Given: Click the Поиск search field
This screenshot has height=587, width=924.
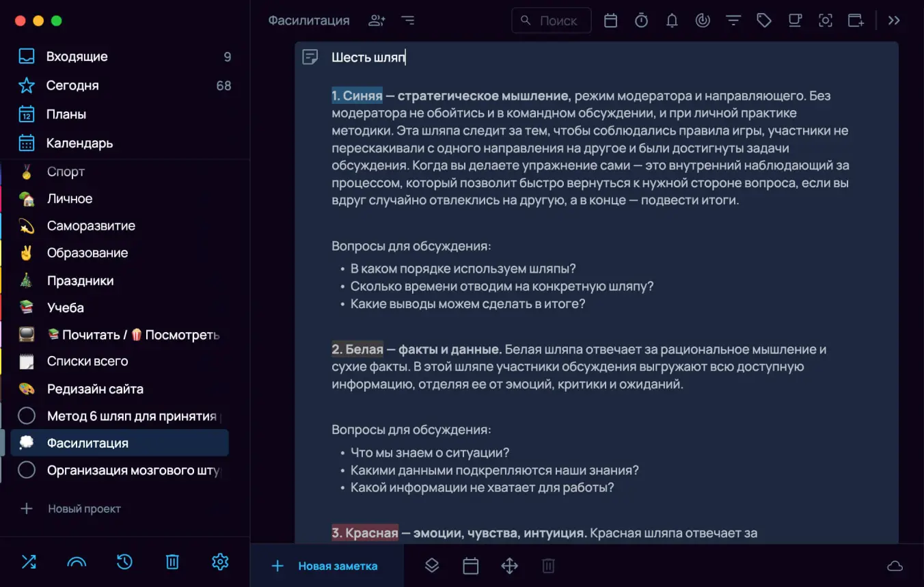Looking at the screenshot, I should coord(551,21).
